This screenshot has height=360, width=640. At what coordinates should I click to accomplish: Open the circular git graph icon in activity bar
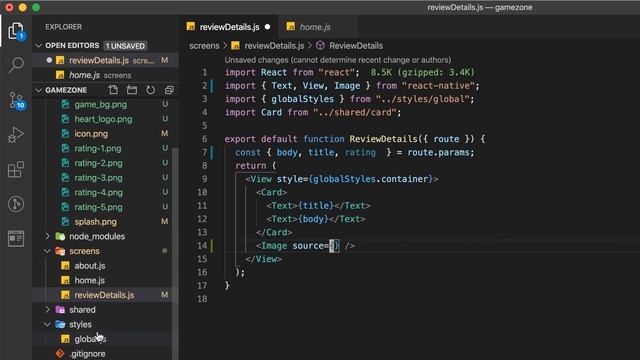point(16,204)
